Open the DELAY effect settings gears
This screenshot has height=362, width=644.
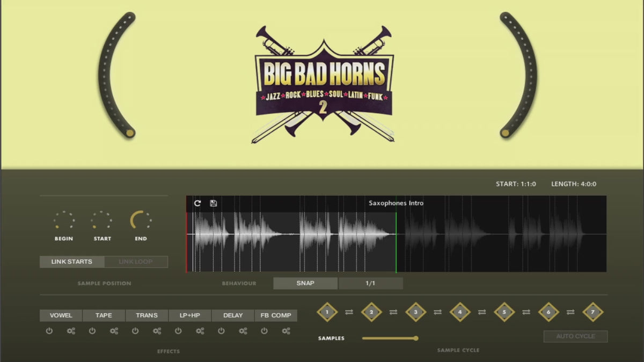[x=243, y=331]
